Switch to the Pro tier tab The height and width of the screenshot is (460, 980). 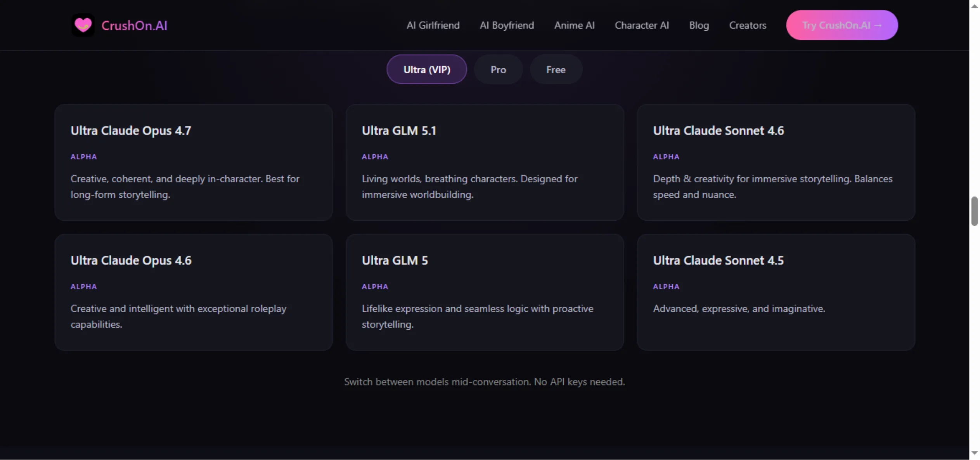pyautogui.click(x=498, y=69)
